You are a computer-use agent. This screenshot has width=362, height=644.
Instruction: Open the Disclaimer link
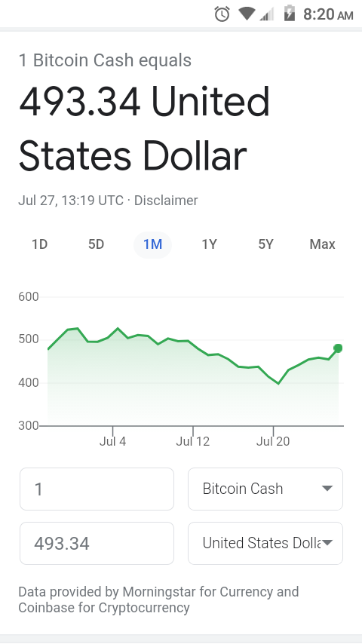click(166, 201)
